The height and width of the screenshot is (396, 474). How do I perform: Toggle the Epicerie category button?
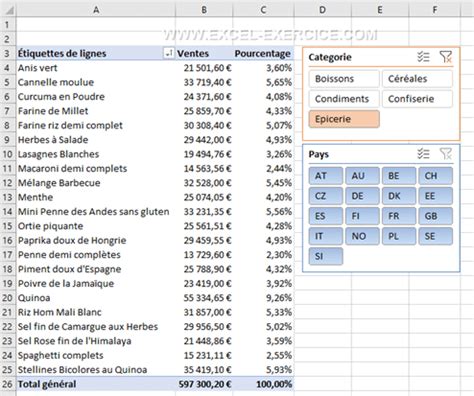click(x=344, y=119)
